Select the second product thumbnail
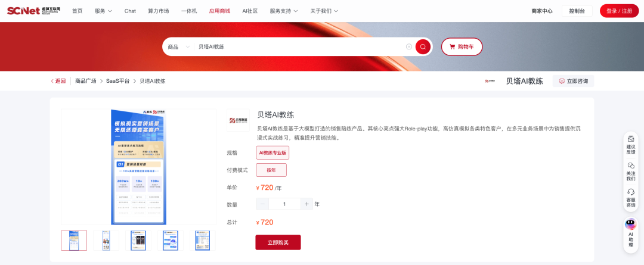 106,241
